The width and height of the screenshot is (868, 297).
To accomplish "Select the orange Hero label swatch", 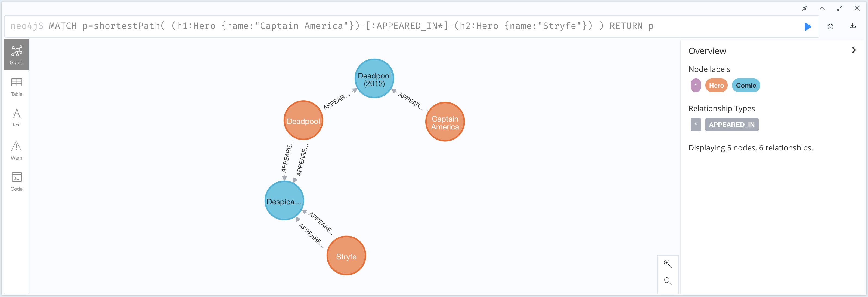I will point(716,85).
